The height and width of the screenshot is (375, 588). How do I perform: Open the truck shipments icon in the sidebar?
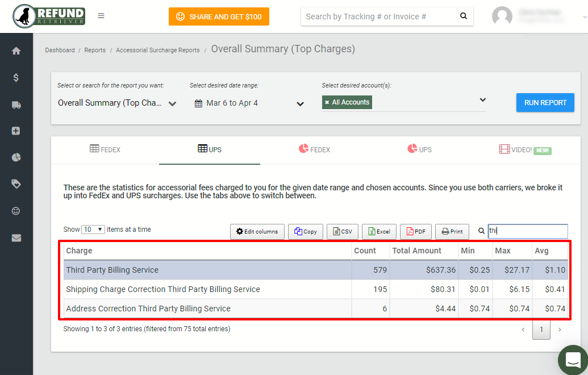pyautogui.click(x=16, y=105)
